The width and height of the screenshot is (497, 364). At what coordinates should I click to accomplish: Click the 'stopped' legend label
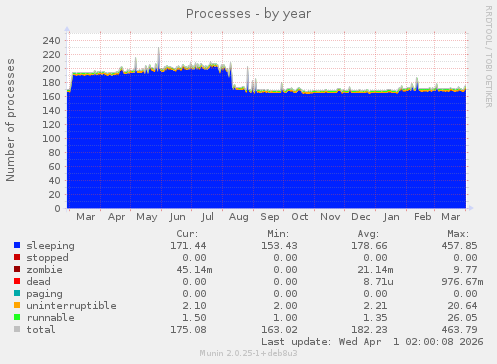pyautogui.click(x=47, y=258)
